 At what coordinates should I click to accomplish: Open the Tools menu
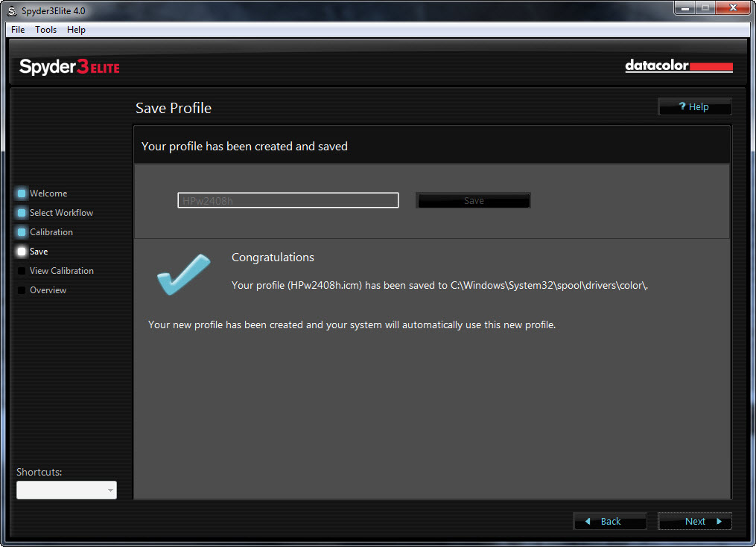46,30
